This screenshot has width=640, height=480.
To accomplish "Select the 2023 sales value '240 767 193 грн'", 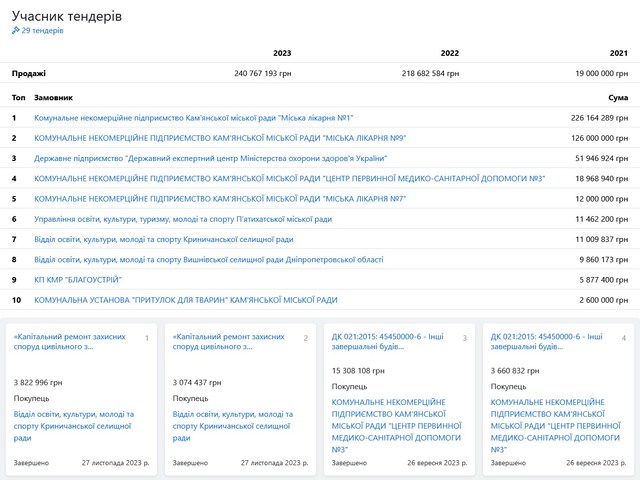I will pos(263,73).
